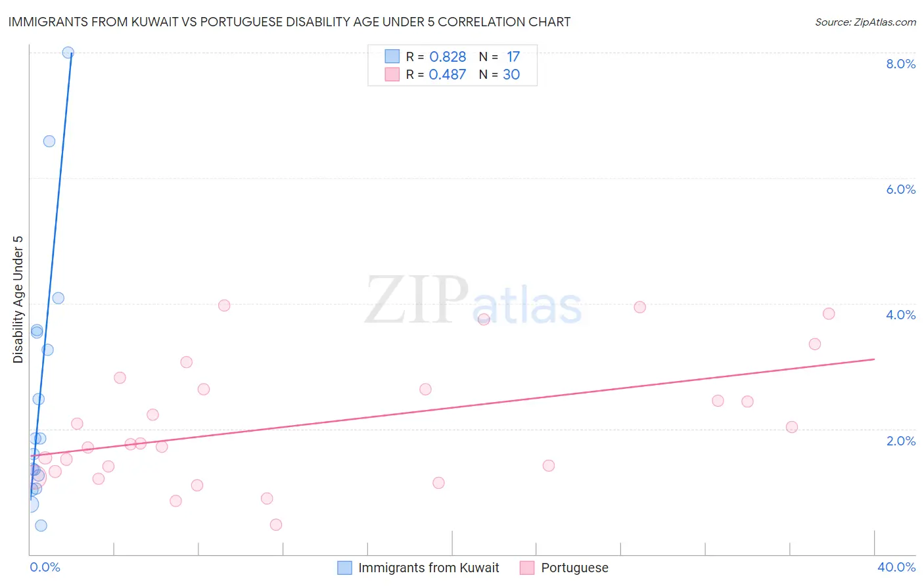Click the blue swatch beside R = 0.828
Screen dimensions: 924x586
pyautogui.click(x=392, y=56)
